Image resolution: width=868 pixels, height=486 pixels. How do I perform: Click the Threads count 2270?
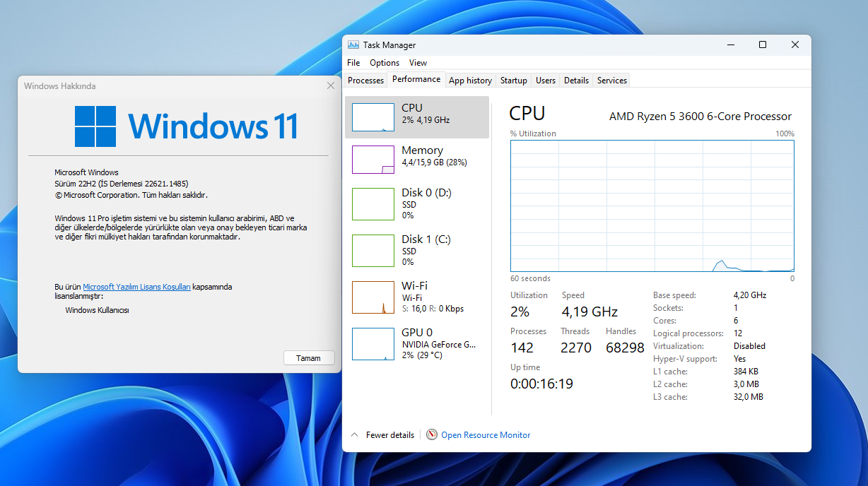click(576, 348)
